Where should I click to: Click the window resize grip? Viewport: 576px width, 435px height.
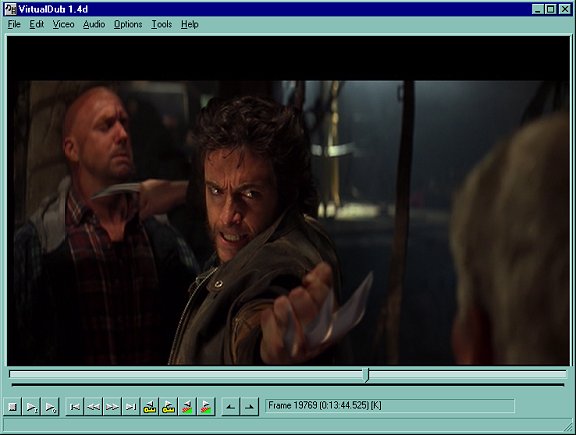tap(568, 427)
